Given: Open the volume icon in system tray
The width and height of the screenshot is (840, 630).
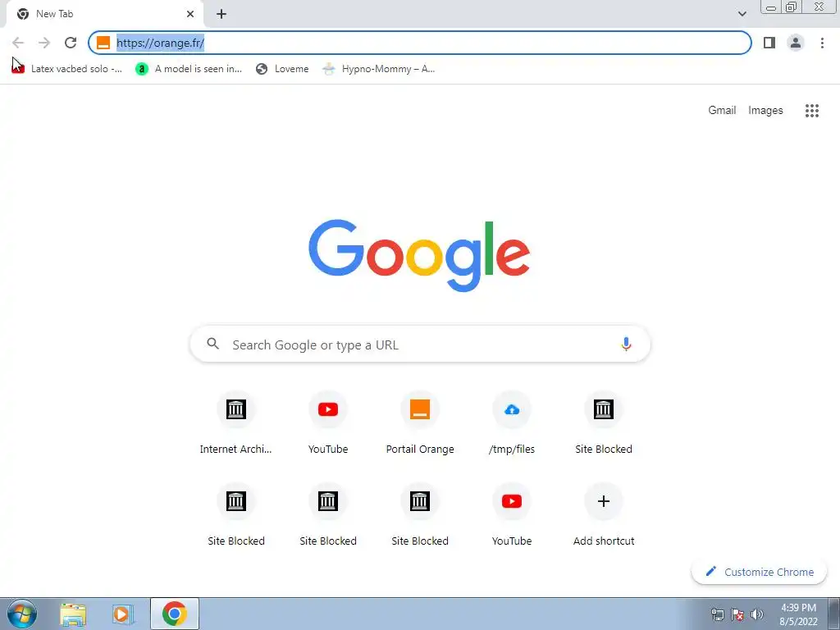Looking at the screenshot, I should tap(757, 614).
